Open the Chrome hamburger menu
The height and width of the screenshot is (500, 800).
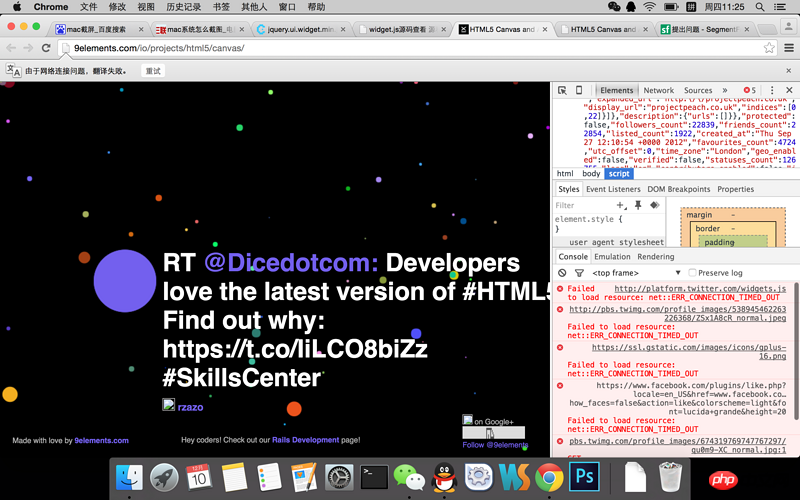coord(789,48)
